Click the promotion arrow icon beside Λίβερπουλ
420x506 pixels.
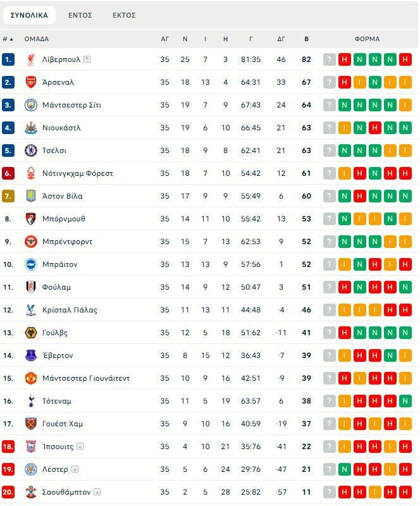click(87, 59)
